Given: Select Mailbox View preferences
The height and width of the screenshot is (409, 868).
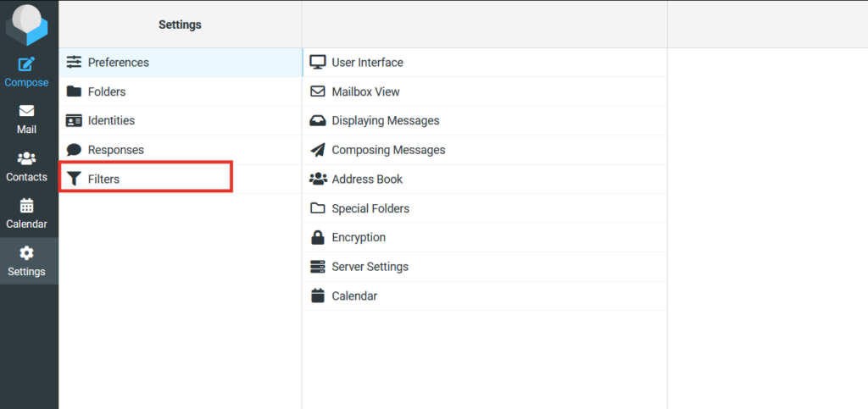Looking at the screenshot, I should tap(485, 91).
